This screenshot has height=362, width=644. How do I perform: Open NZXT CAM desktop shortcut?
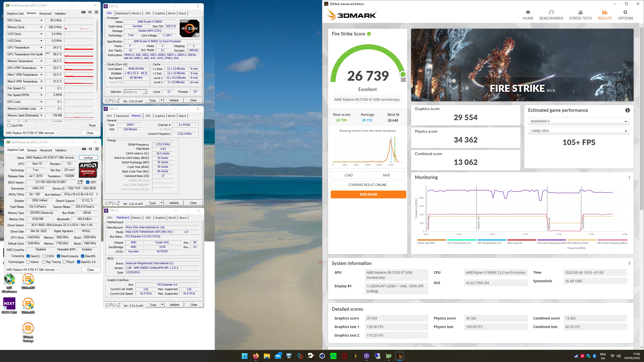(x=9, y=305)
